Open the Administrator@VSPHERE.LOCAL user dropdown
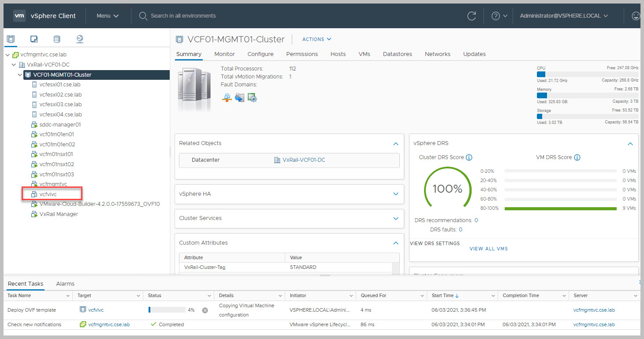Screen dimensions: 644x339 click(563, 16)
